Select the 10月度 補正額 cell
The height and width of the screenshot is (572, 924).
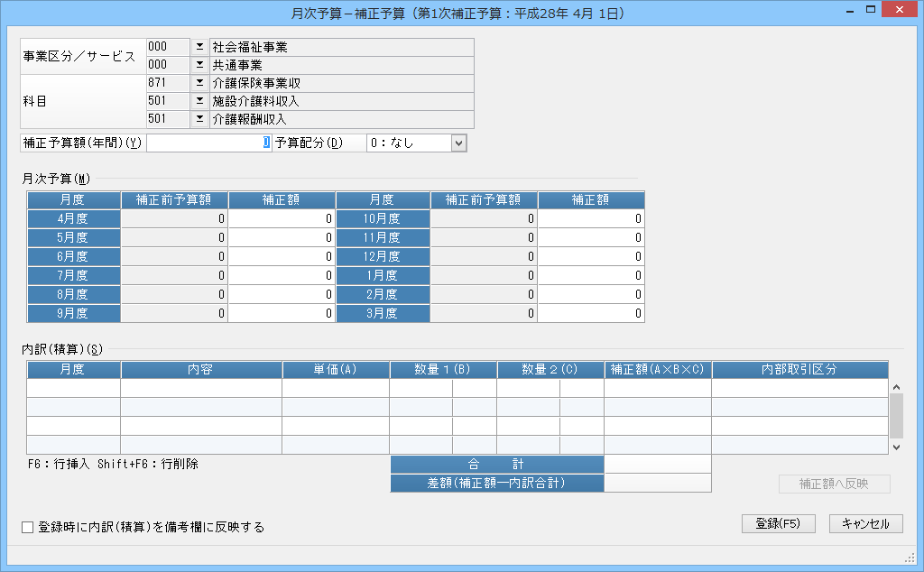(591, 218)
